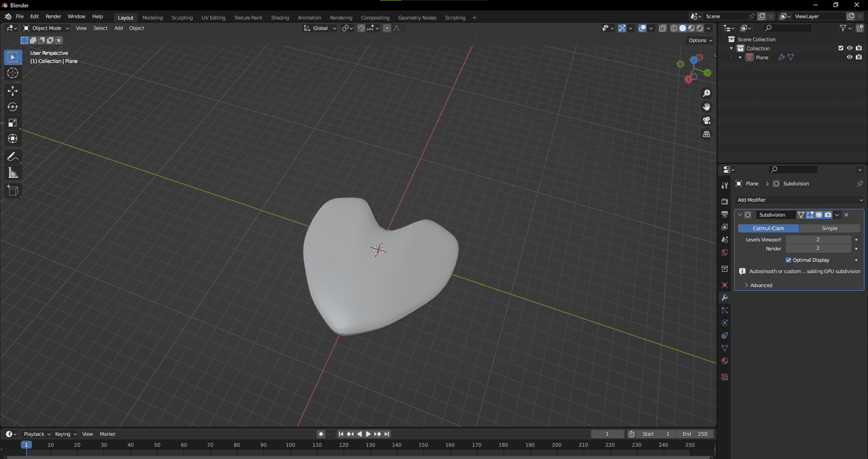Viewport: 868px width, 459px height.
Task: Hide the Plane object in viewport
Action: tap(849, 58)
